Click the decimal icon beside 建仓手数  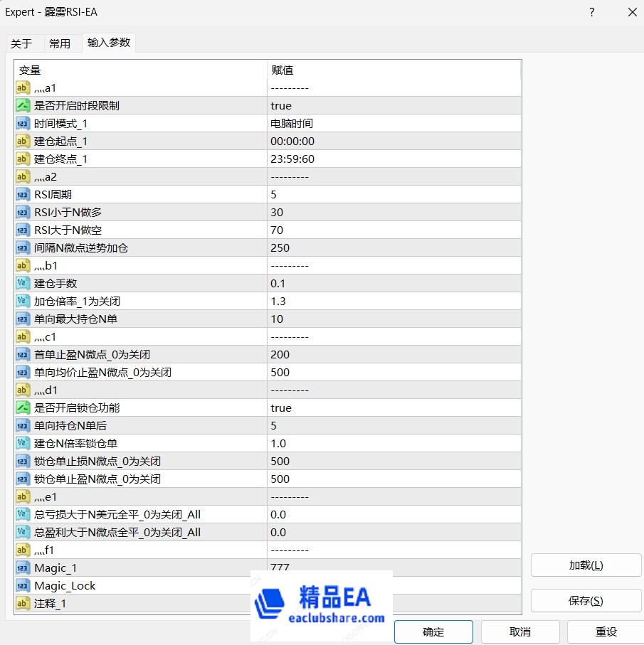(x=23, y=284)
